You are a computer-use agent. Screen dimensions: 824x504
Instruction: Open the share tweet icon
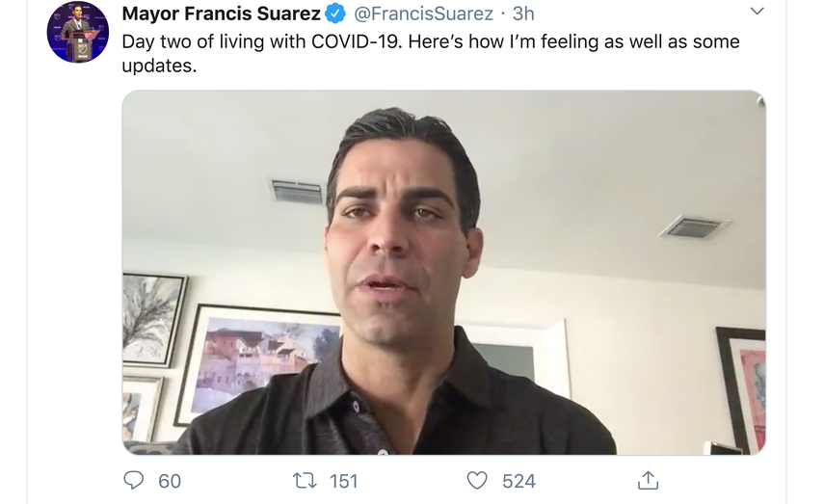pos(649,480)
